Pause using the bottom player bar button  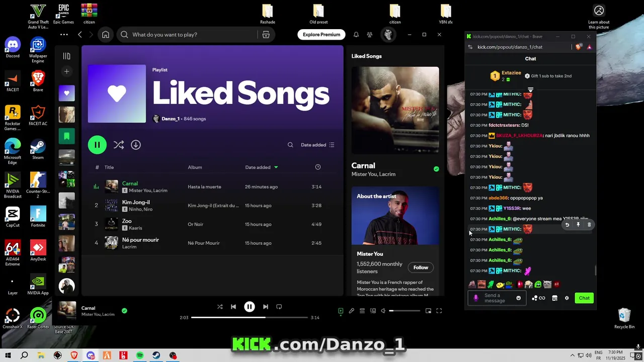pos(250,307)
